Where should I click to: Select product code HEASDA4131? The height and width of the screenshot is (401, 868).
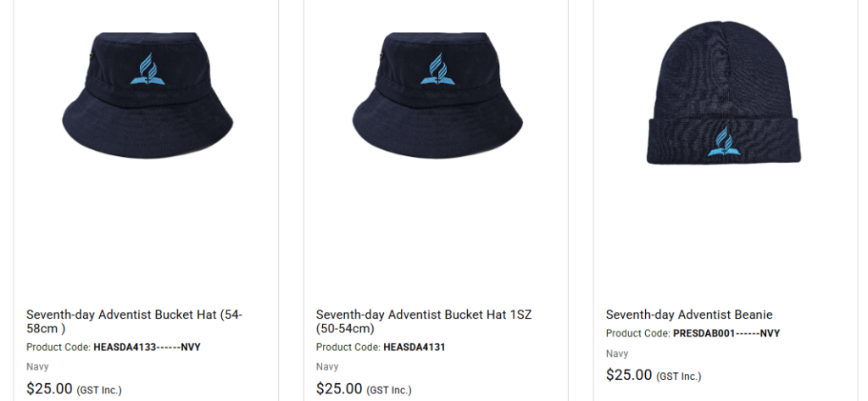[414, 348]
